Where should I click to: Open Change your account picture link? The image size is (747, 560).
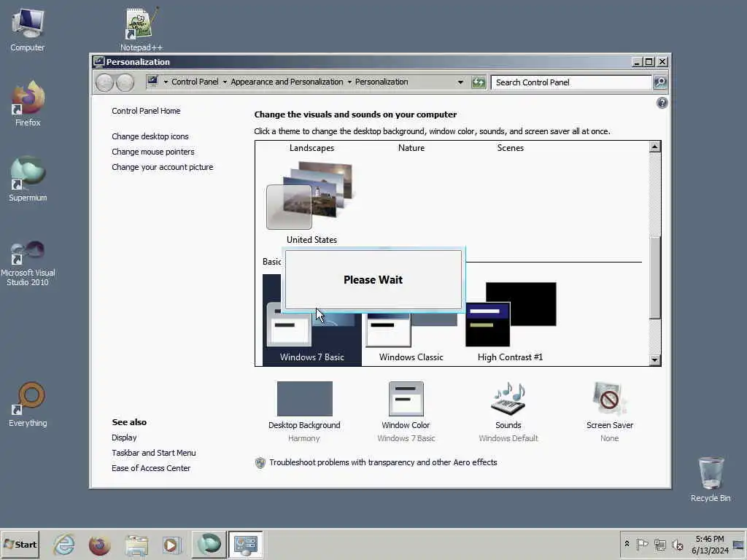[163, 167]
